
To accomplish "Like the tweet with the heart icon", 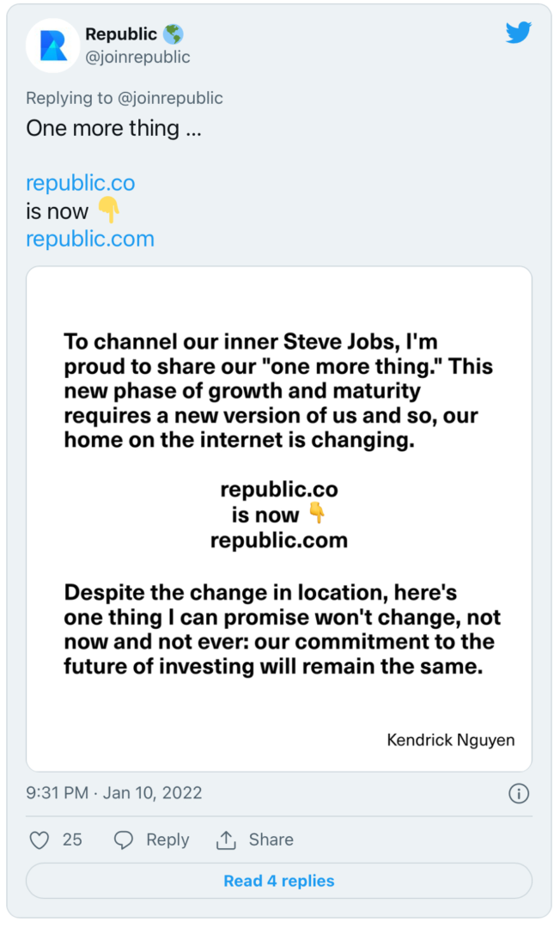I will click(40, 840).
